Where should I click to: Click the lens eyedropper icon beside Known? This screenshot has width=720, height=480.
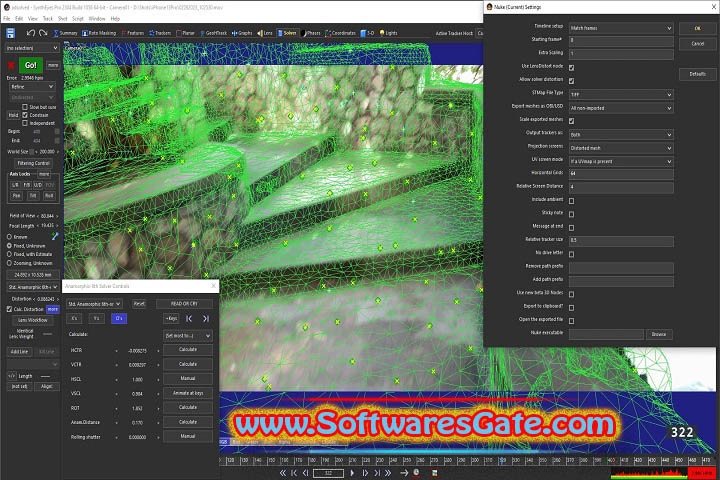click(55, 236)
